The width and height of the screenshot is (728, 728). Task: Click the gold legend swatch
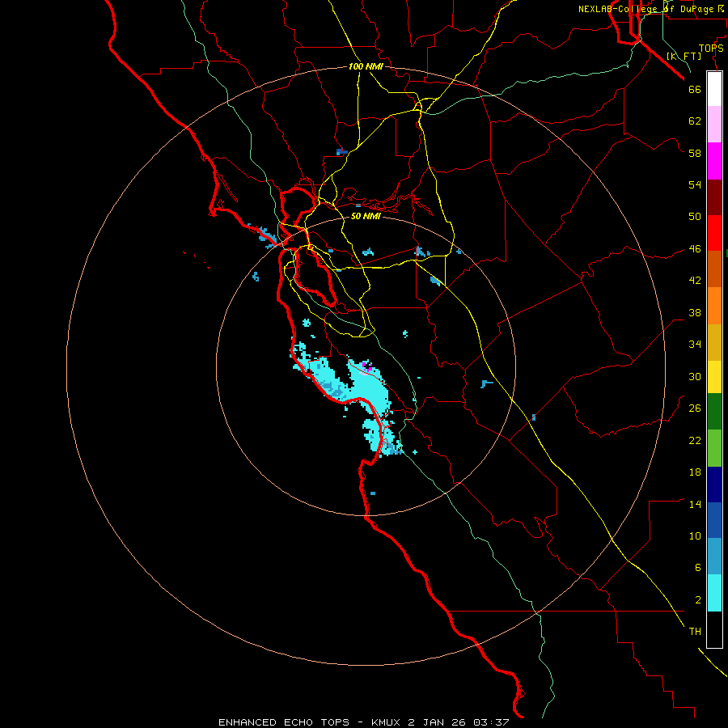point(714,343)
